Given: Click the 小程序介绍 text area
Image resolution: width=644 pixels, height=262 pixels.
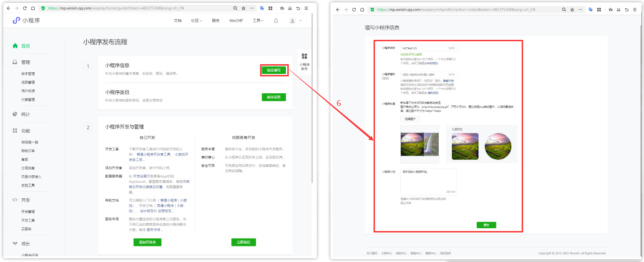Looking at the screenshot, I should (428, 182).
